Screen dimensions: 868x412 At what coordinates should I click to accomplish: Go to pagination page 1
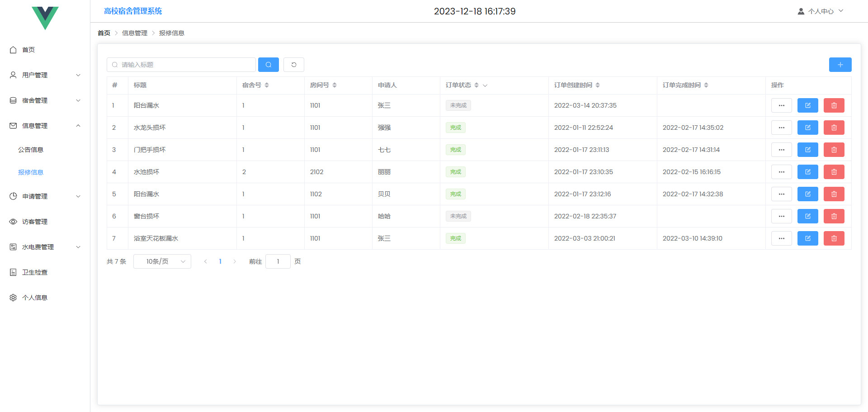(x=220, y=261)
